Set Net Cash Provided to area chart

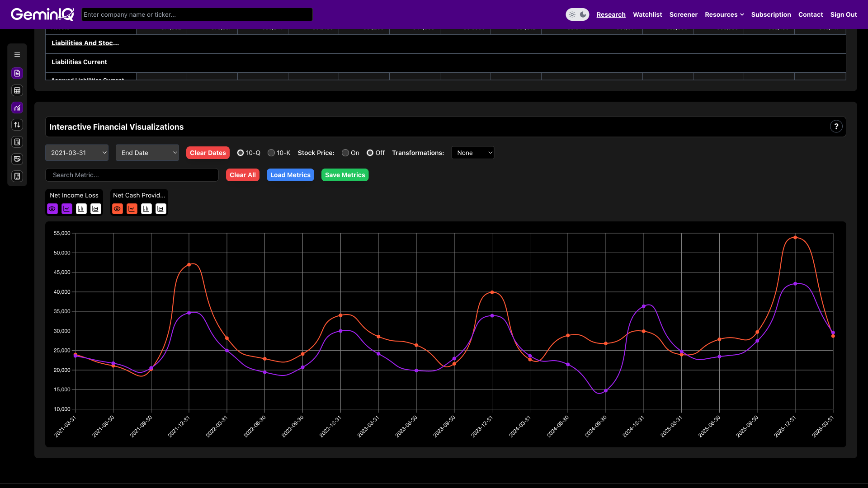161,209
